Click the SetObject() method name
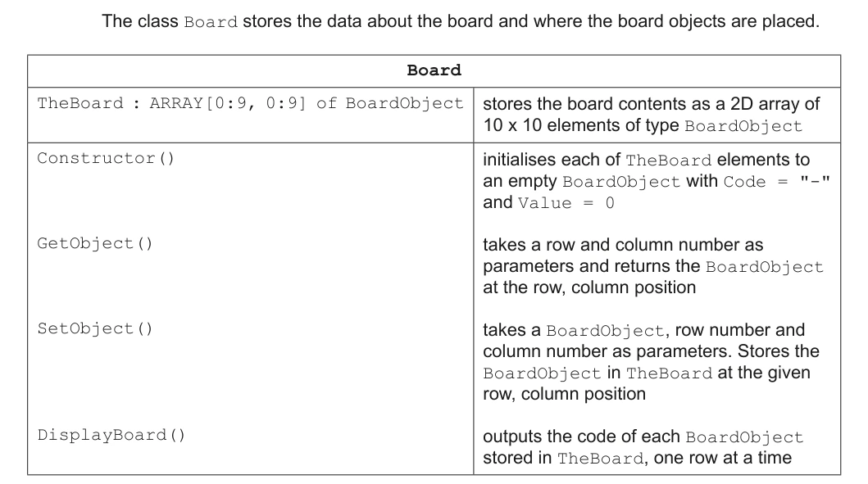This screenshot has width=868, height=484. tap(94, 328)
